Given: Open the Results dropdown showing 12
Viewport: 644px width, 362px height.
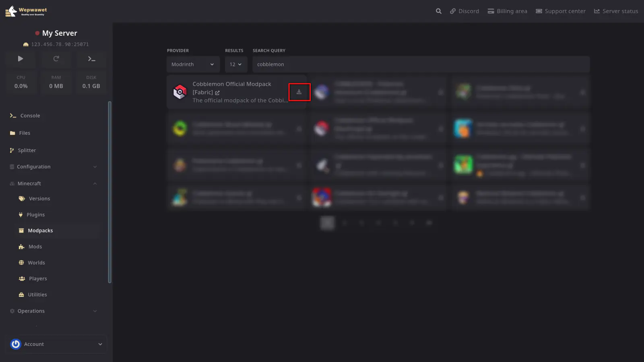Looking at the screenshot, I should (x=235, y=64).
